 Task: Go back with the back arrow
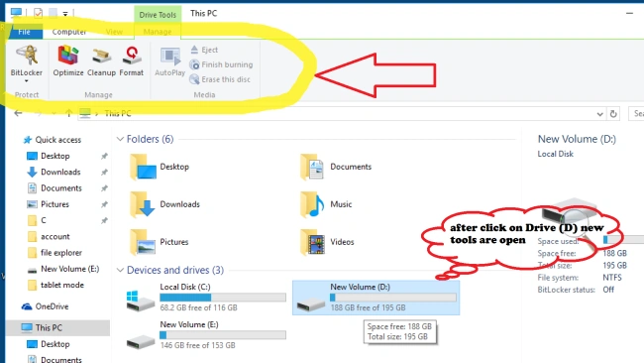coord(18,113)
